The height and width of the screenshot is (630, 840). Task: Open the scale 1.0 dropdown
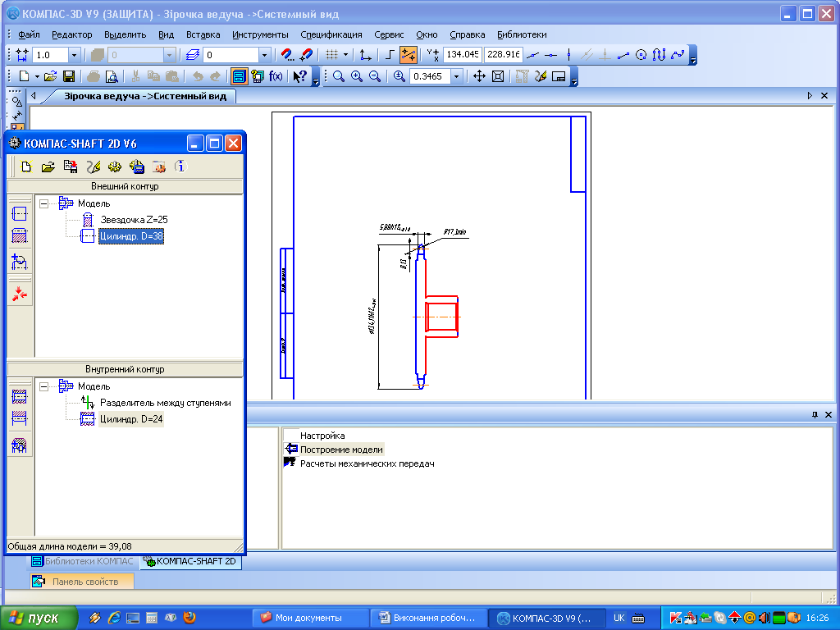pos(75,55)
